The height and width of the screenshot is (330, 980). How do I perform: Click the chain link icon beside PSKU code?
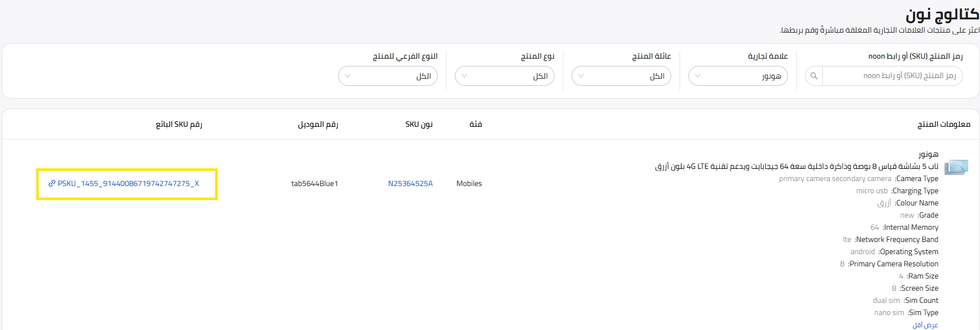(52, 183)
